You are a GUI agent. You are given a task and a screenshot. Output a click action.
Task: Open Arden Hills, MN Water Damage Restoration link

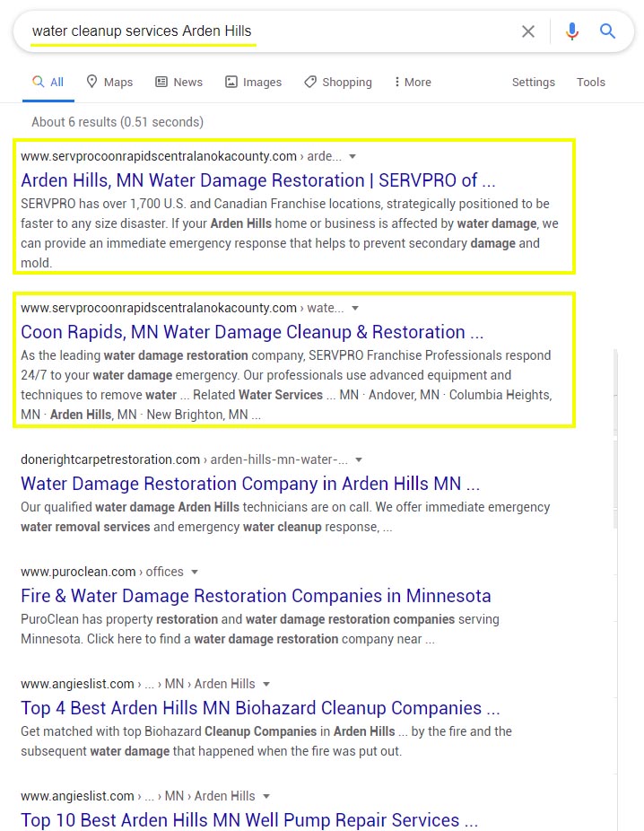(x=258, y=180)
